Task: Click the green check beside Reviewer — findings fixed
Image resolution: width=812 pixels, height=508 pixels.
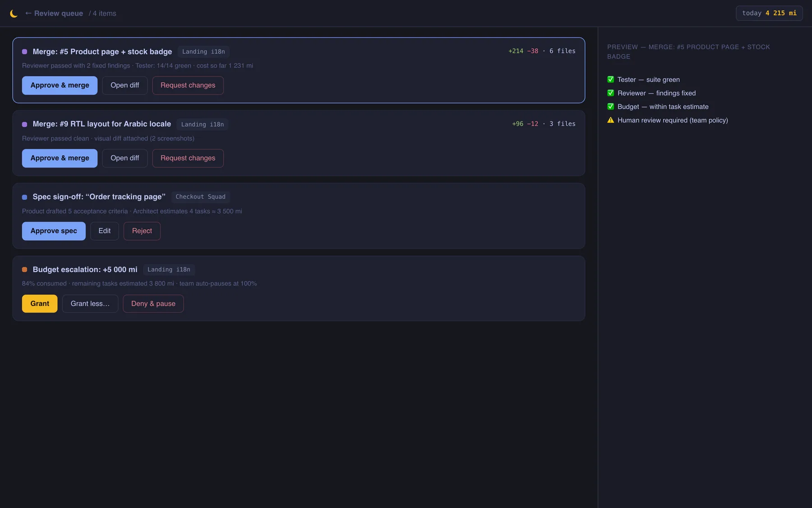Action: coord(611,93)
